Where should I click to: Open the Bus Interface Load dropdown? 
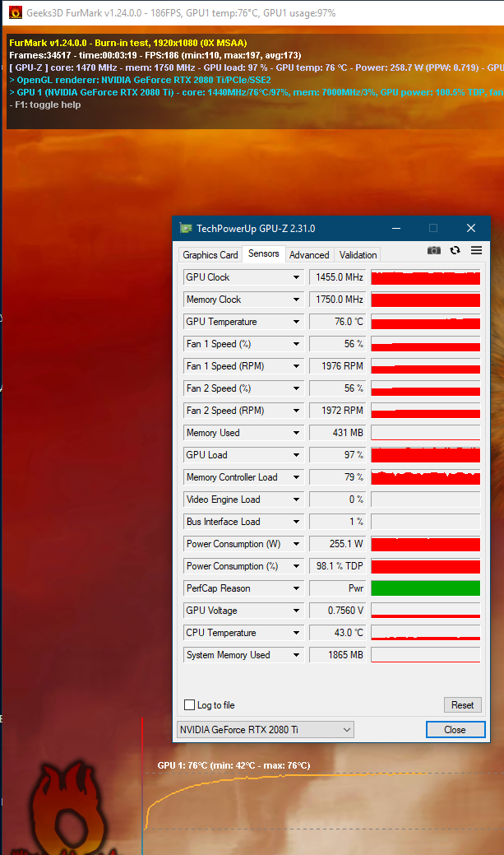[x=297, y=522]
